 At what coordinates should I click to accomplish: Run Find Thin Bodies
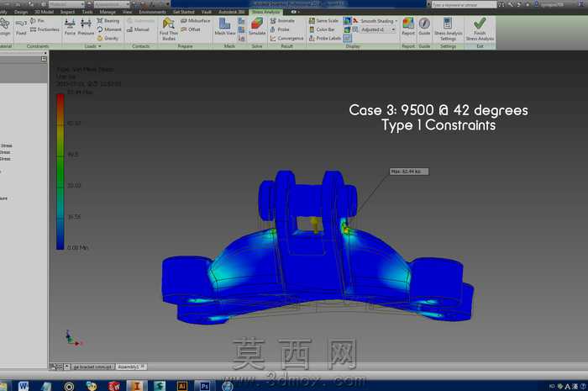(x=168, y=29)
